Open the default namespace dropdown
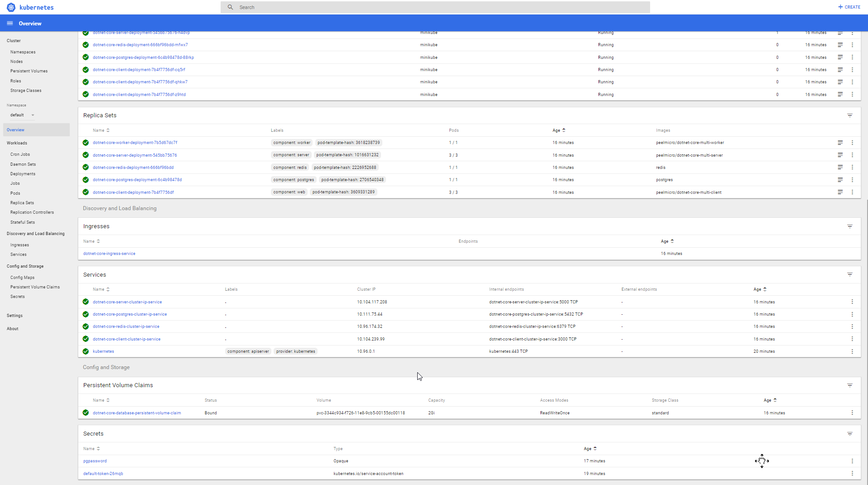 click(23, 115)
